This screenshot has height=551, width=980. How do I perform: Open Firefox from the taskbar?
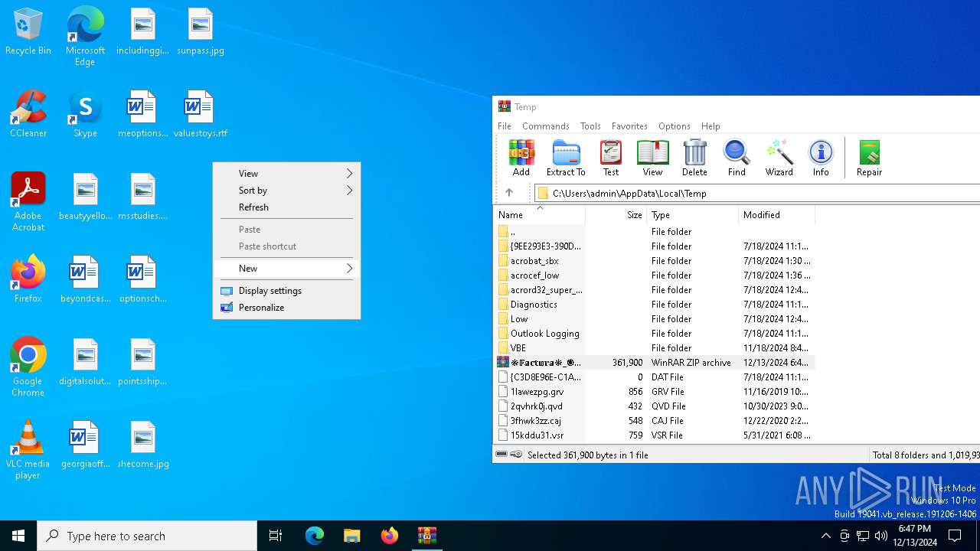pyautogui.click(x=390, y=536)
